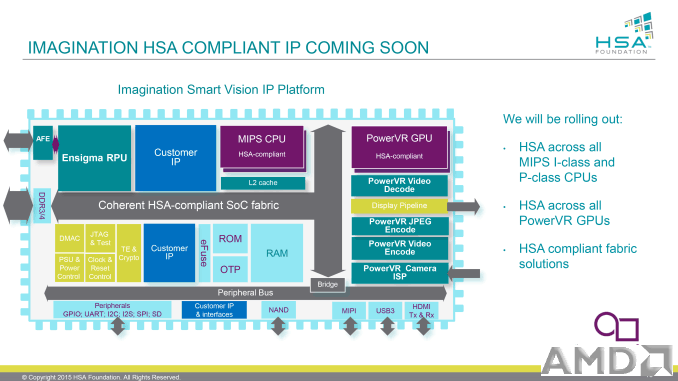Click the AMD logo
This screenshot has width=678, height=381.
click(x=606, y=360)
